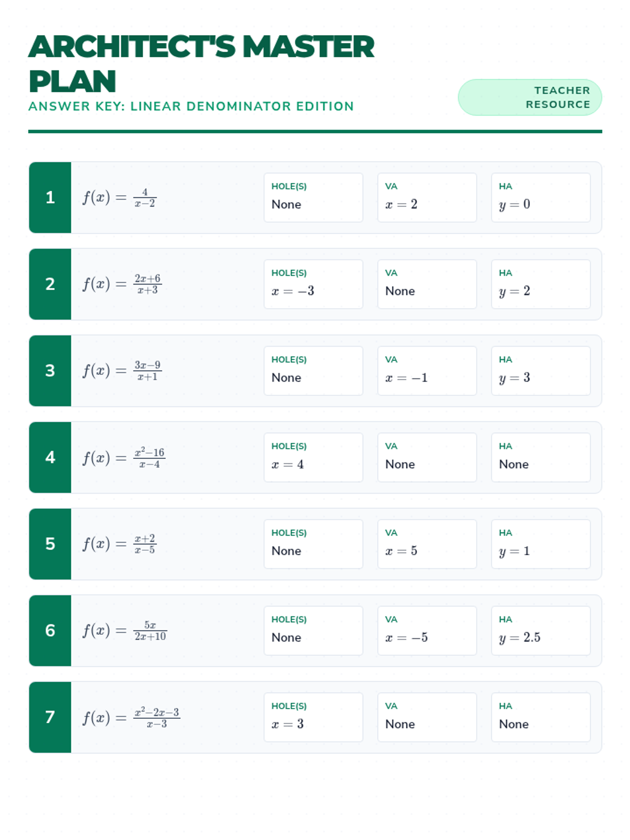Select the number 7 problem badge
The width and height of the screenshot is (630, 840).
pyautogui.click(x=50, y=717)
